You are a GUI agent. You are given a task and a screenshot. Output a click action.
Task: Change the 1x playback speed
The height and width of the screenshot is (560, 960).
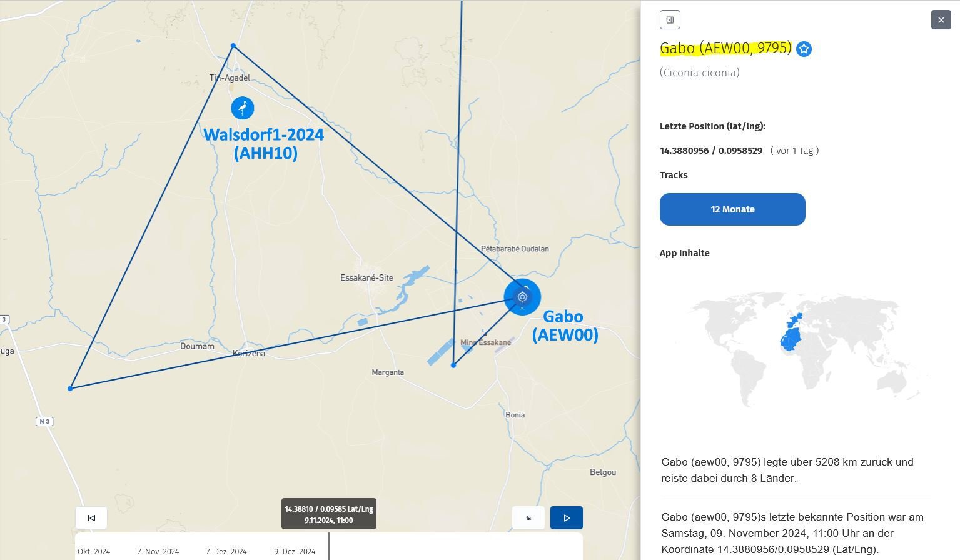click(x=528, y=518)
